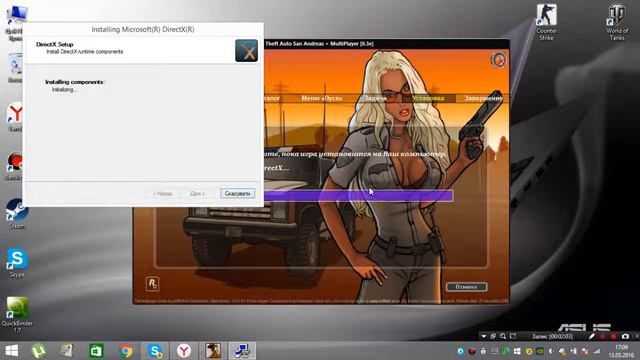Click the recorder fullscreen region icon
The height and width of the screenshot is (360, 640).
click(513, 336)
